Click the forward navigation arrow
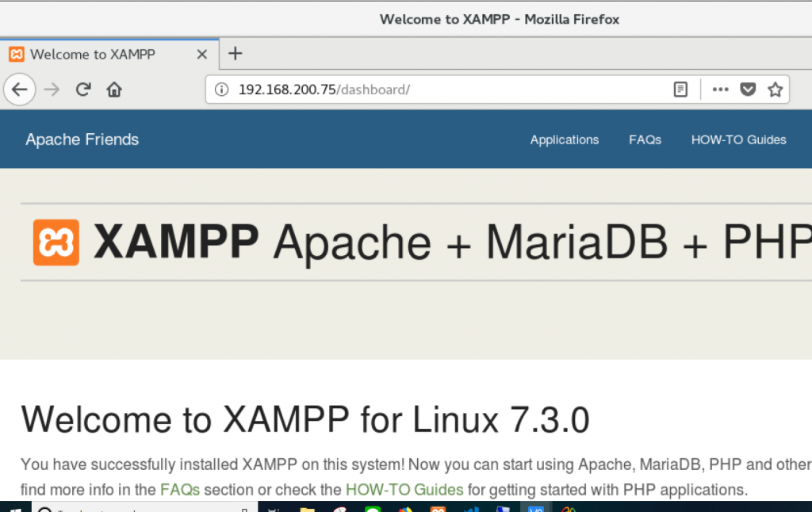 [52, 90]
